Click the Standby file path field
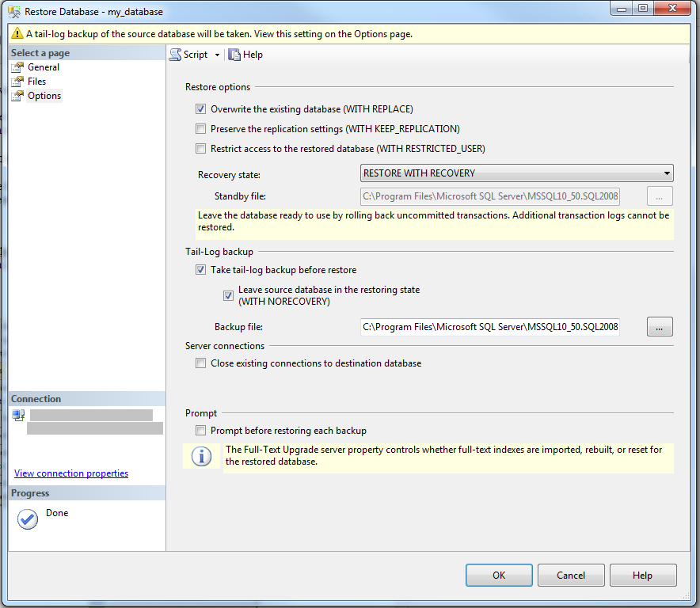The height and width of the screenshot is (608, 700). pos(489,196)
